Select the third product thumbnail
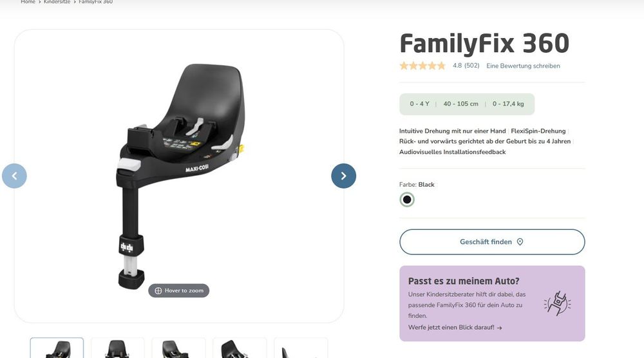Viewport: 644px width, 358px height. [178, 348]
